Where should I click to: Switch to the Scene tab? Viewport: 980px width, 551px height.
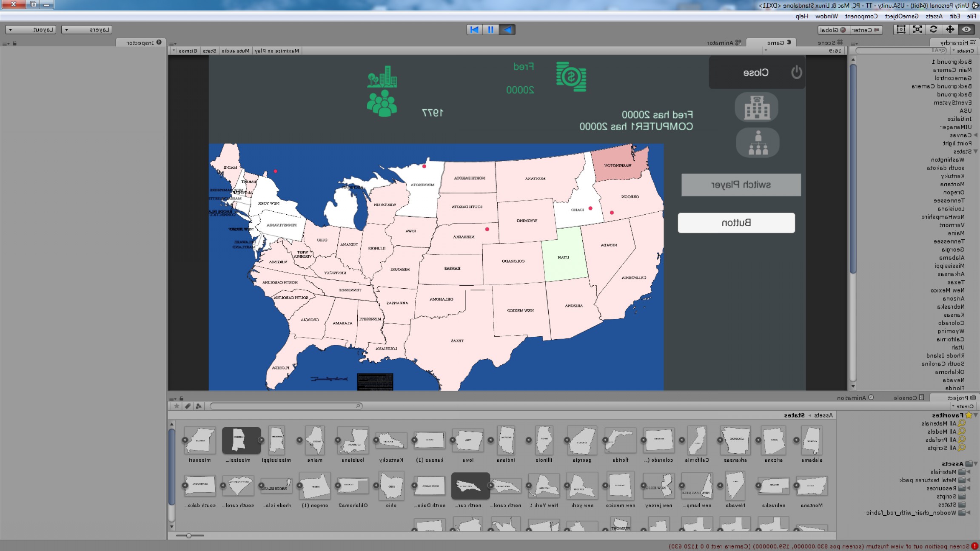click(x=829, y=43)
